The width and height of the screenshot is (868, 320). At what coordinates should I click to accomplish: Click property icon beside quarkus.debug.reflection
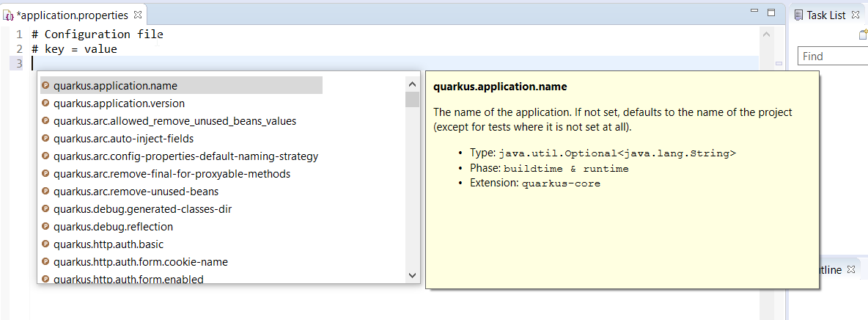[x=45, y=227]
